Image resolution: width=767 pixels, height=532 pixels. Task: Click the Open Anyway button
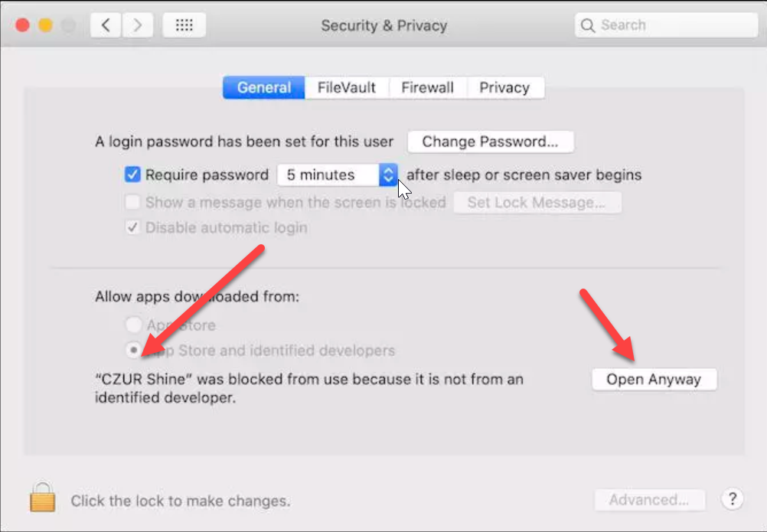[x=654, y=379]
